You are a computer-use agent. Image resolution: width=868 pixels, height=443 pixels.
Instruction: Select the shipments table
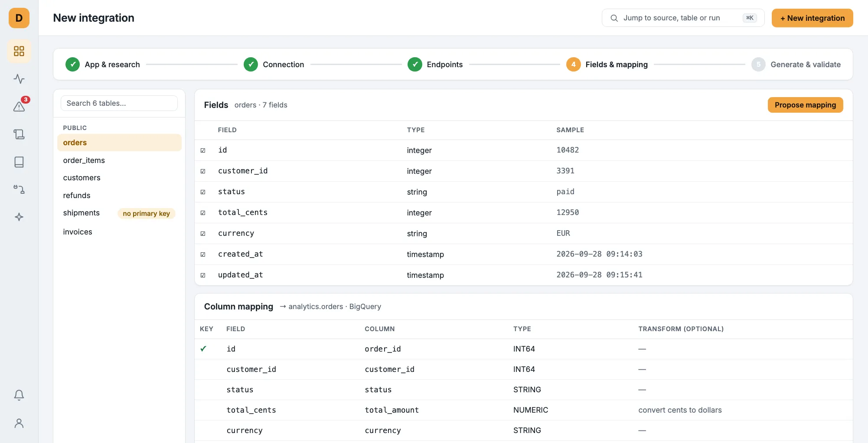click(x=119, y=213)
